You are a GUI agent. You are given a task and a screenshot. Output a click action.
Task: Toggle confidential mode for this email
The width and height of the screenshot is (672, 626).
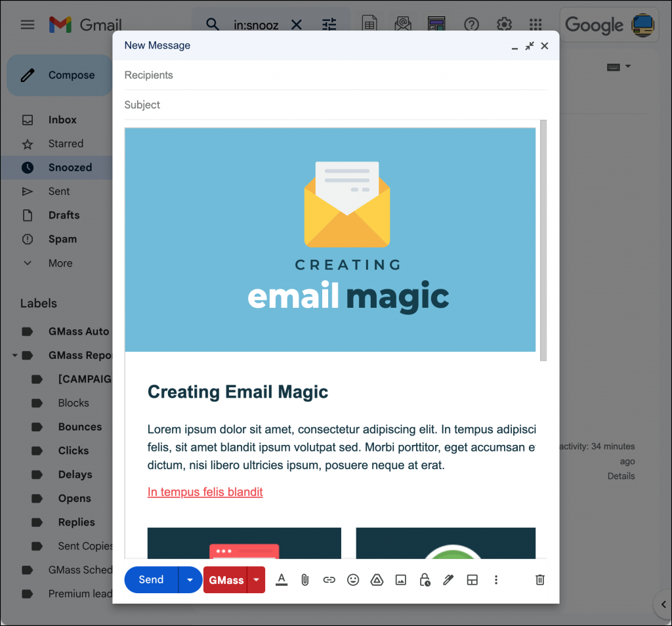(425, 580)
